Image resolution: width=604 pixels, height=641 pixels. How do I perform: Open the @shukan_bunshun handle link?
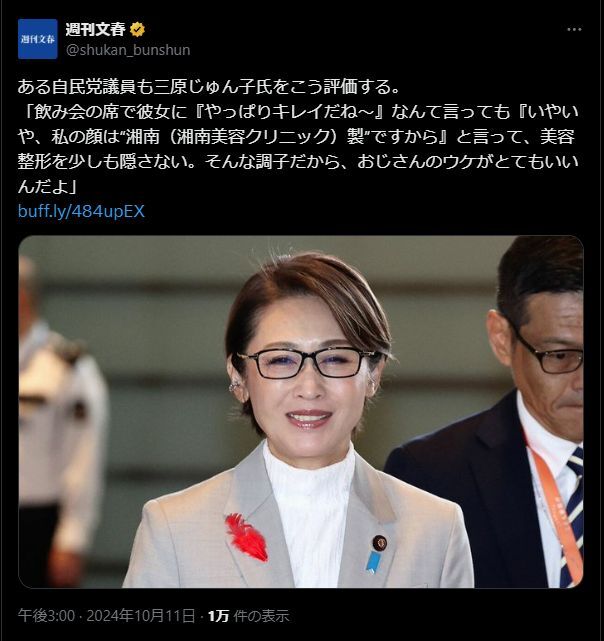[128, 50]
